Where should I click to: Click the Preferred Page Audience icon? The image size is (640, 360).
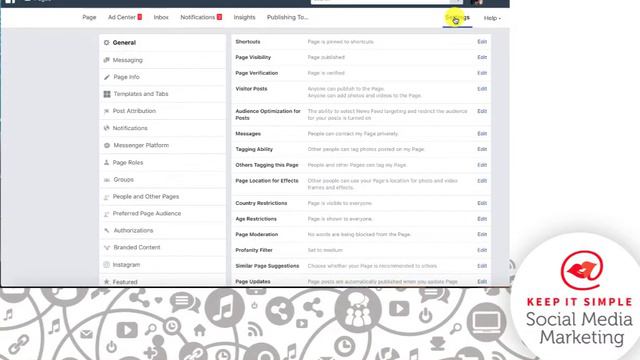(x=107, y=213)
